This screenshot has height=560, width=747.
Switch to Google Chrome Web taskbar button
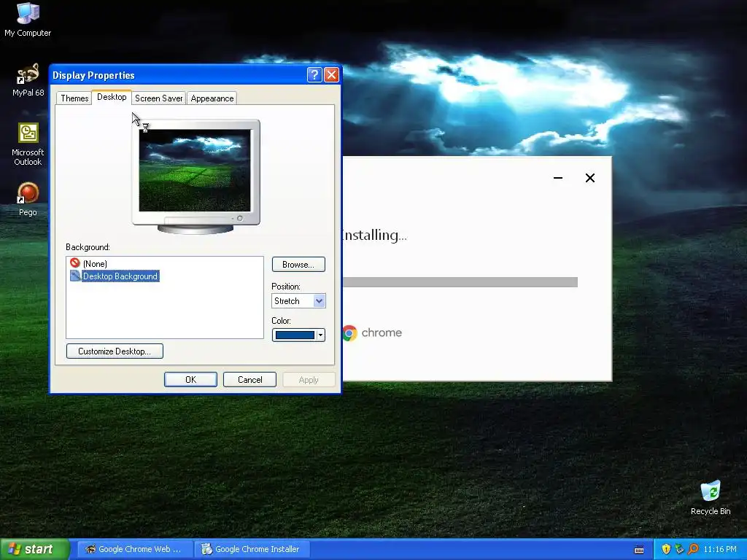(x=135, y=549)
